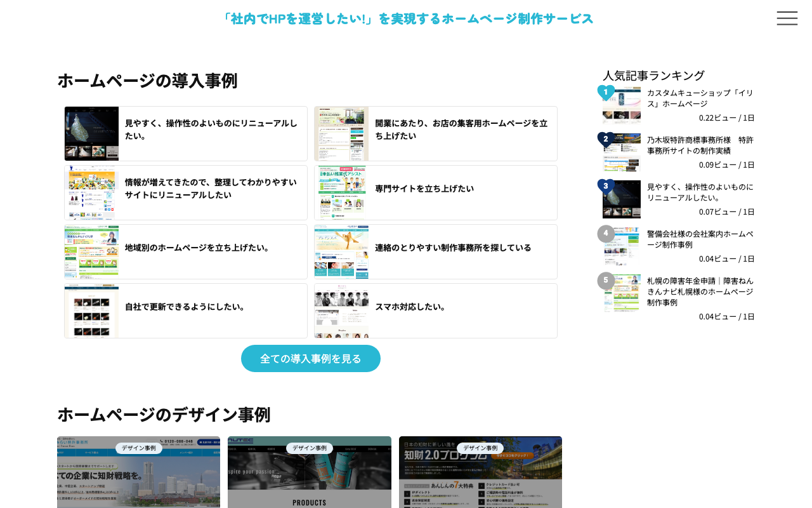Click the 人気記事ランキング sidebar heading
Image resolution: width=812 pixels, height=508 pixels.
pos(653,76)
